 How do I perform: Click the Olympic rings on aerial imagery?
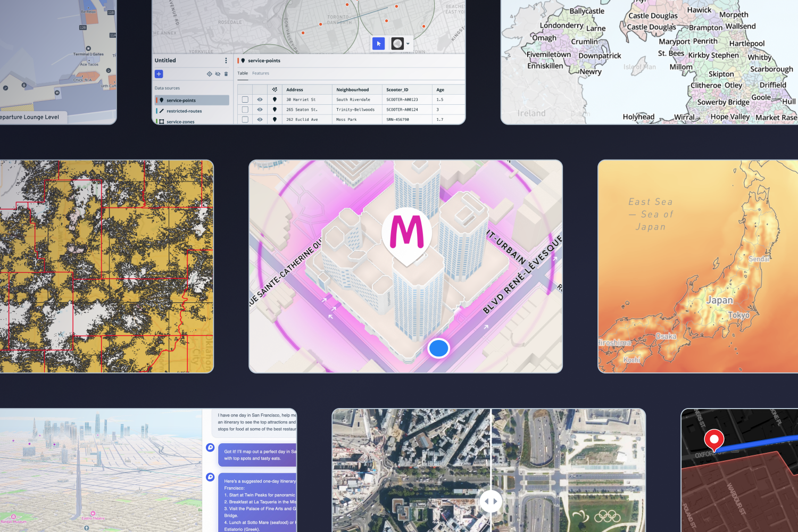pos(607,516)
